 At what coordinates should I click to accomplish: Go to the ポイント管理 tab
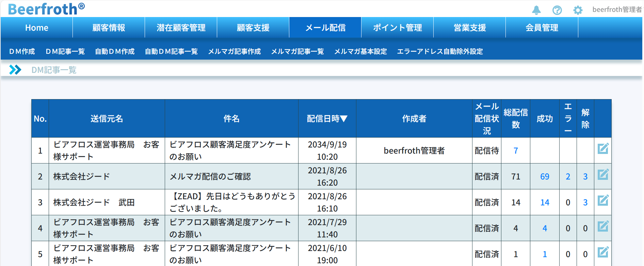[x=397, y=28]
